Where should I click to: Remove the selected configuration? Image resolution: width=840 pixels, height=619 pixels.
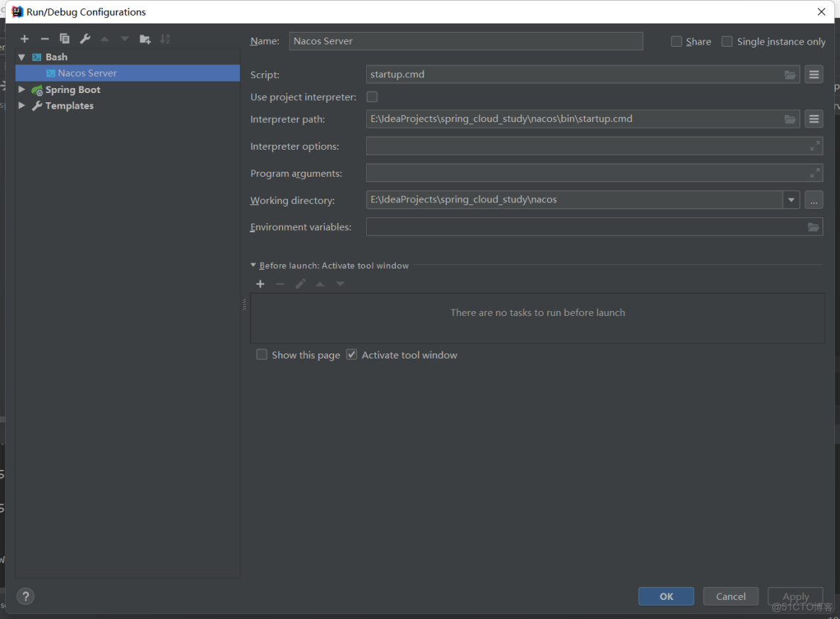pyautogui.click(x=45, y=39)
